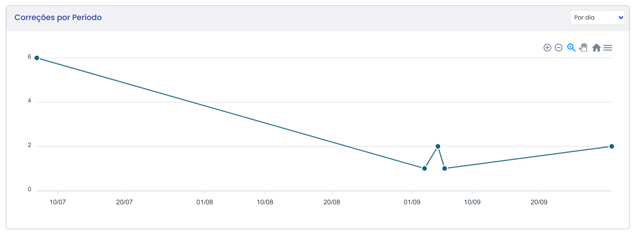Select the 20/08 x-axis date label
The height and width of the screenshot is (235, 644).
[332, 202]
